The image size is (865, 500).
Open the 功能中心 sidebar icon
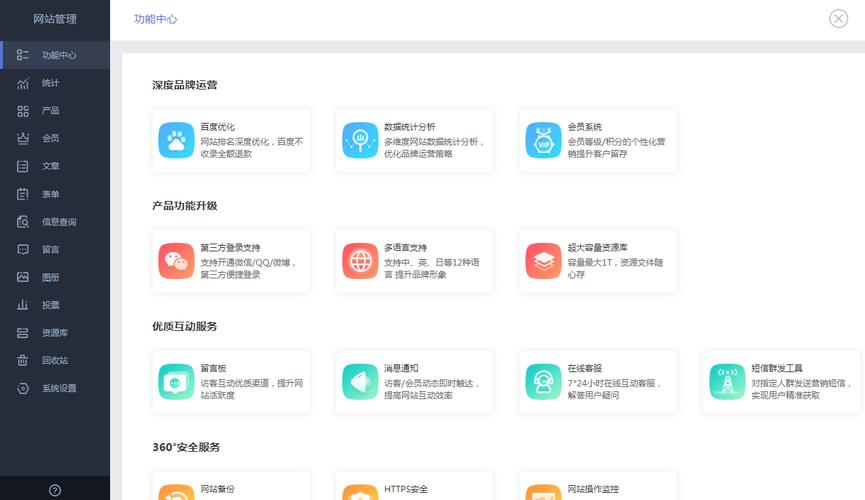click(23, 55)
